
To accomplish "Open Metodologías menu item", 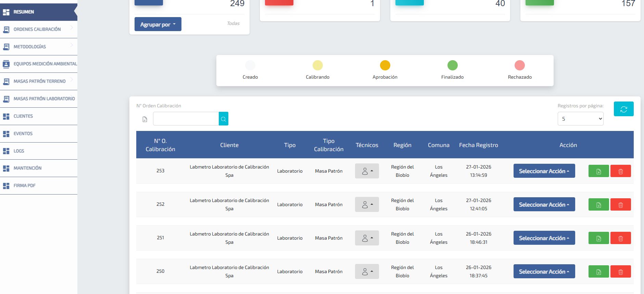I will point(39,47).
